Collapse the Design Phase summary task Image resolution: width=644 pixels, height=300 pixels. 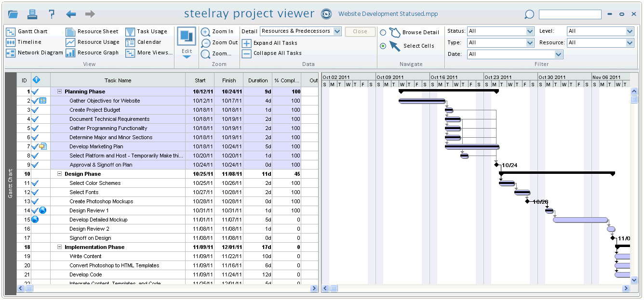pyautogui.click(x=60, y=174)
